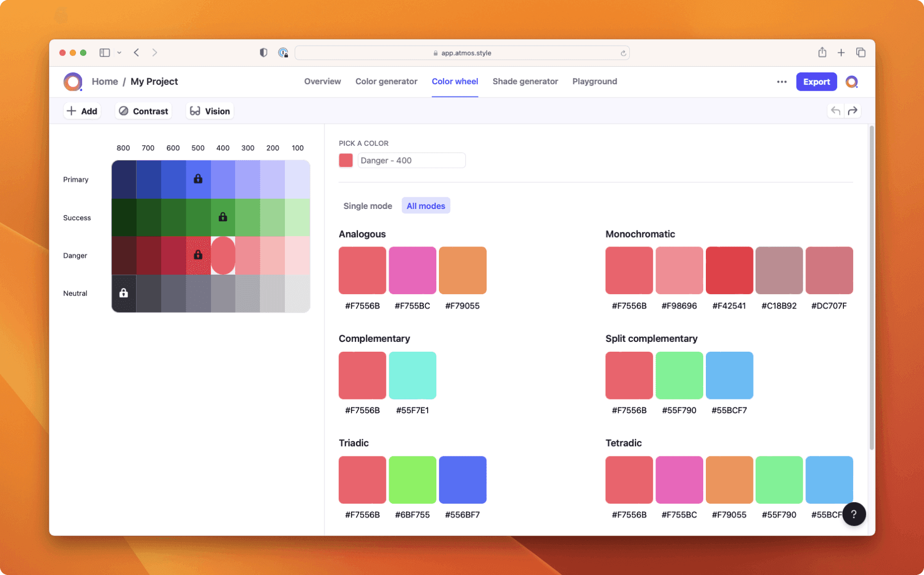This screenshot has height=575, width=924.
Task: Switch to the Shade generator tab
Action: (x=525, y=81)
